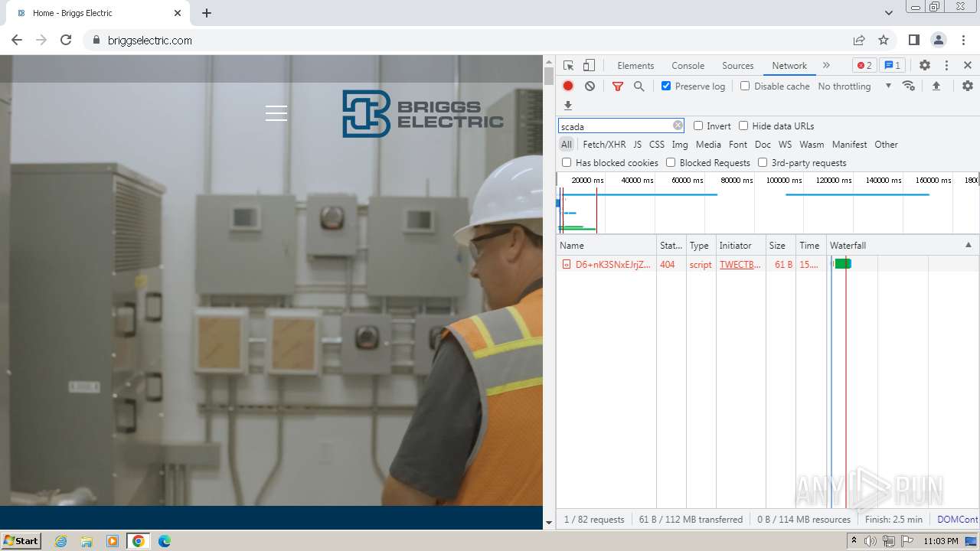The image size is (980, 551).
Task: Toggle the device toolbar icon
Action: click(589, 66)
